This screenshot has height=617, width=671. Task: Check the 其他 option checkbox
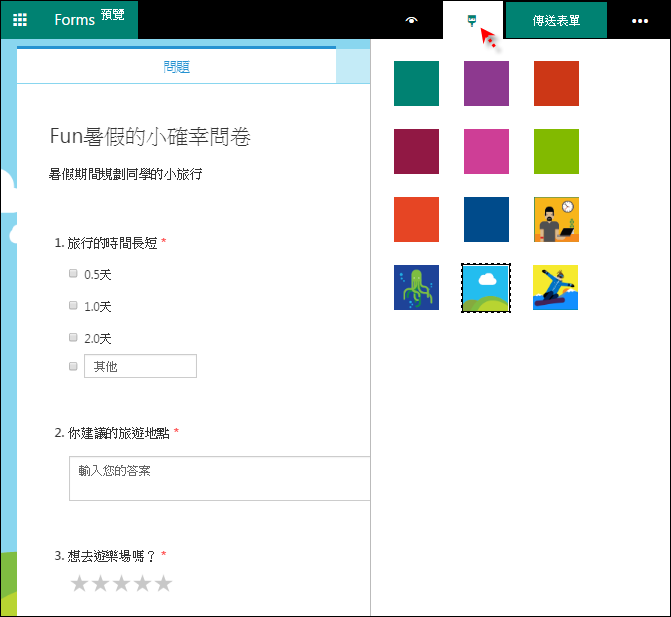point(73,366)
